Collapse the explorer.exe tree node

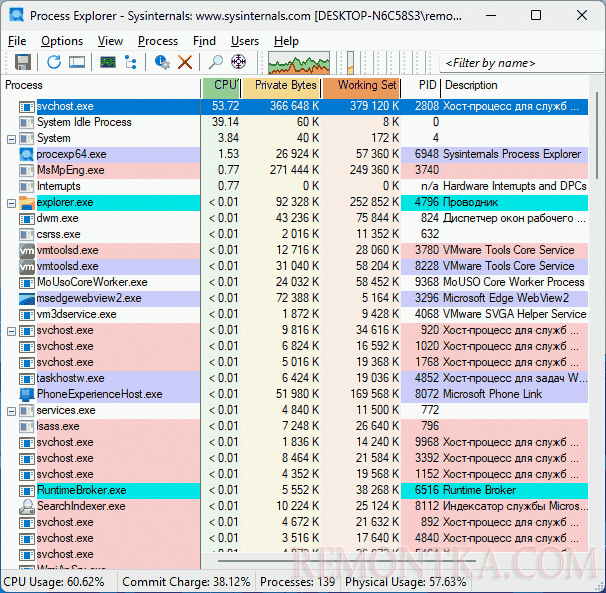tap(11, 202)
